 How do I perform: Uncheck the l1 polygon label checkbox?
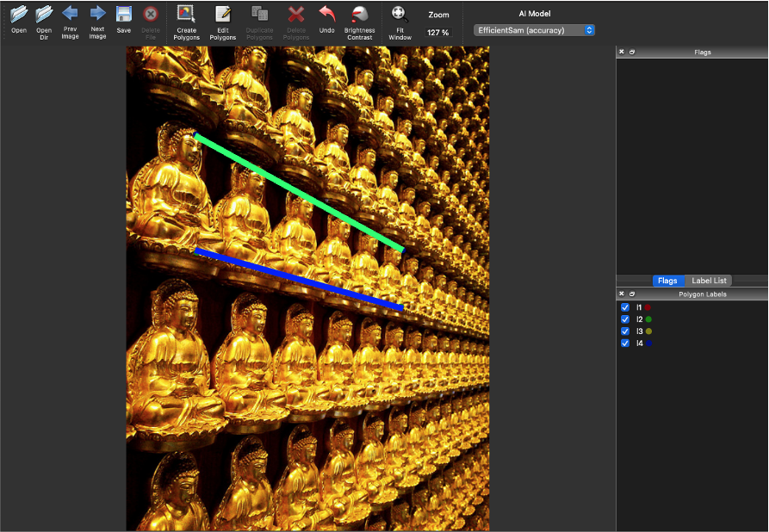coord(625,307)
